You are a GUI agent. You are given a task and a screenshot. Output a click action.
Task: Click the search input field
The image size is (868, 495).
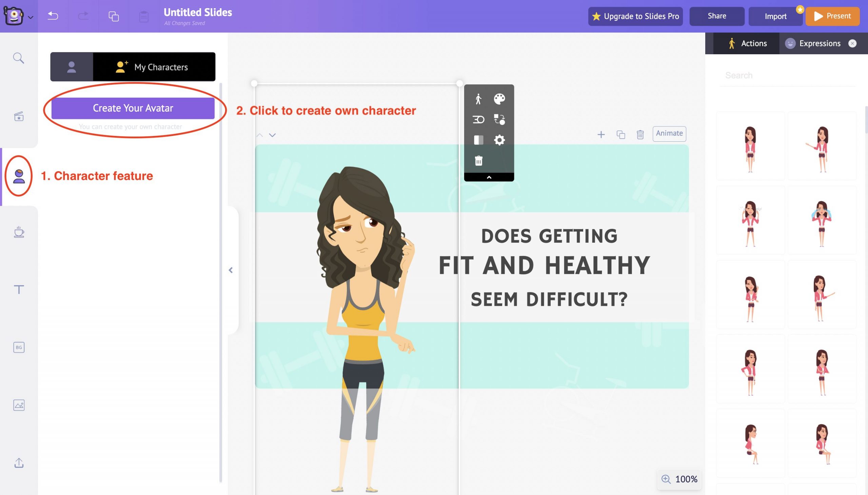(787, 75)
